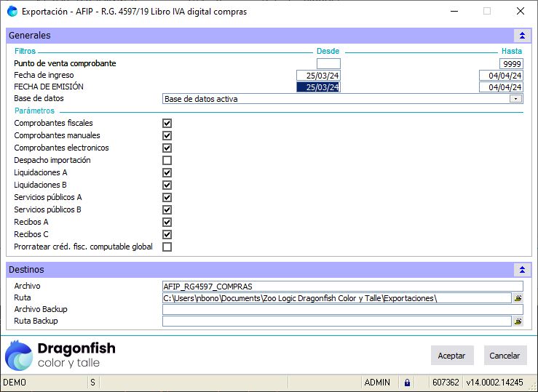This screenshot has width=538, height=392.
Task: Click the Aceptar button
Action: pyautogui.click(x=452, y=356)
